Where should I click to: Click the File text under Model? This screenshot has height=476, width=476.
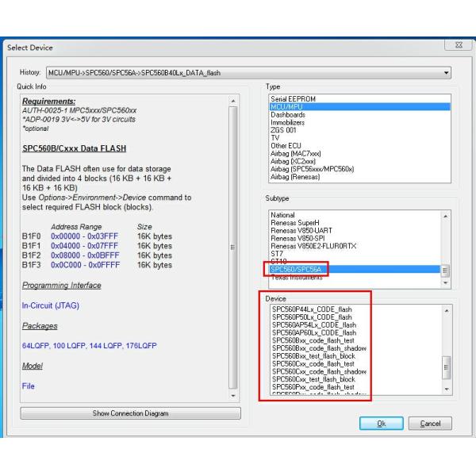[29, 386]
